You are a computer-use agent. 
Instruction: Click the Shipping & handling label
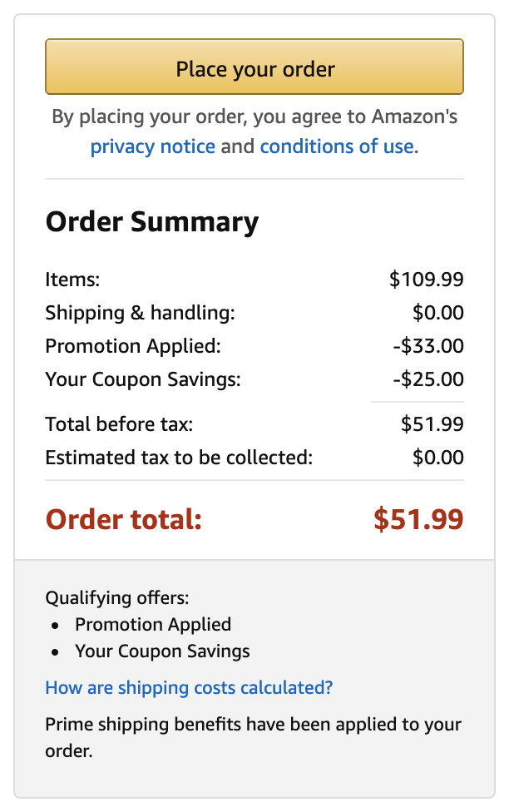click(x=140, y=313)
